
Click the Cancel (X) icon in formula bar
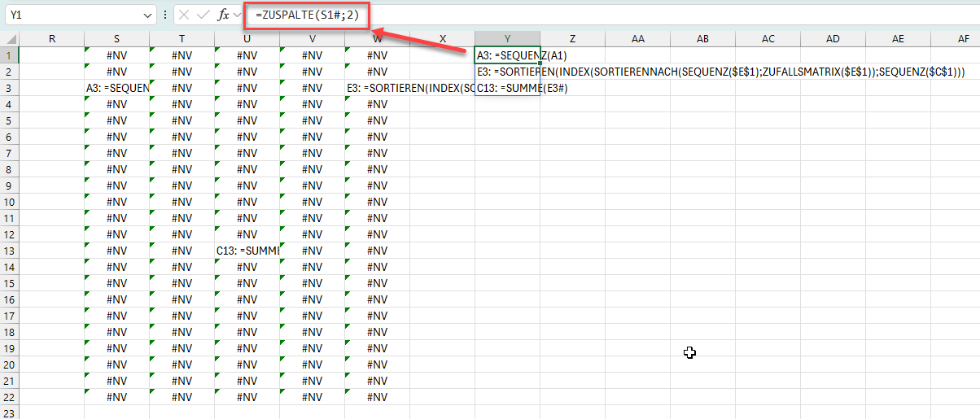pos(184,15)
